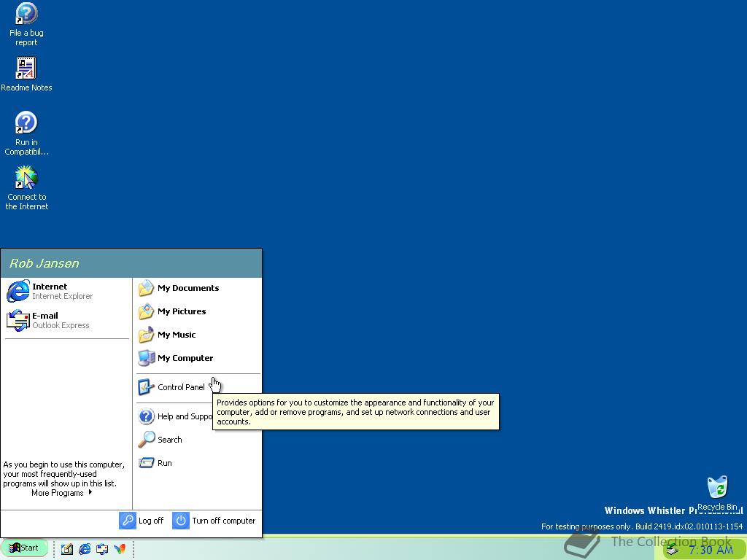The height and width of the screenshot is (560, 747).
Task: Open Control Panel from Start menu
Action: [x=198, y=387]
